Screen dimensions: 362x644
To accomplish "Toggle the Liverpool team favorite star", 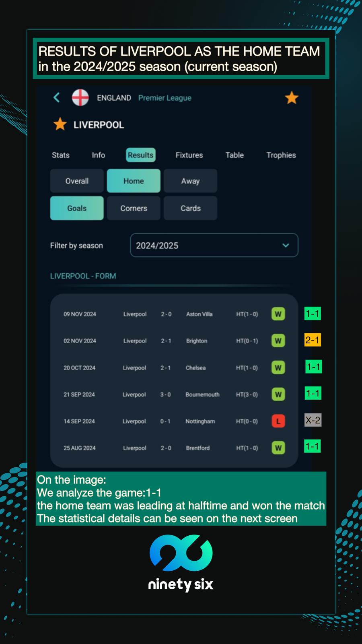I will click(x=60, y=124).
